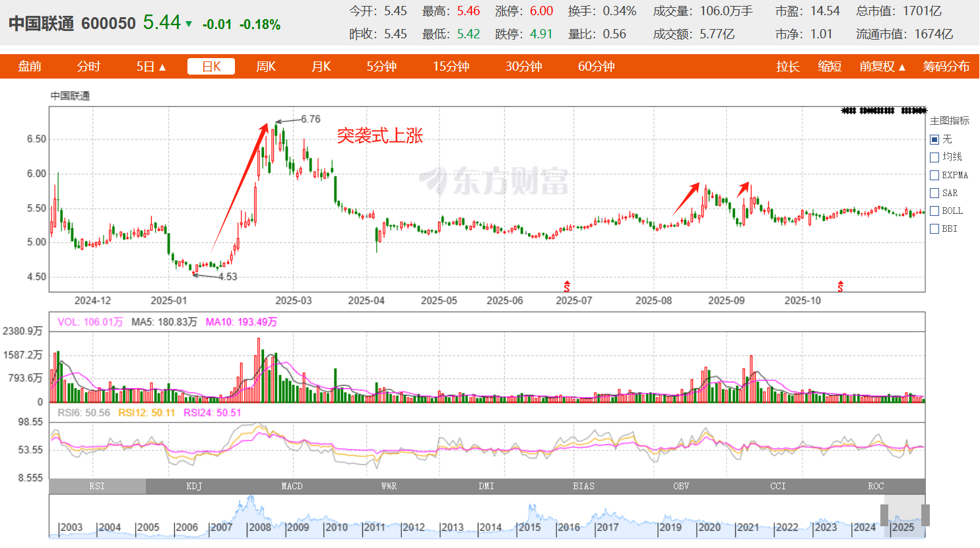The width and height of the screenshot is (980, 548).
Task: Switch to the 周K weekly chart
Action: [266, 67]
